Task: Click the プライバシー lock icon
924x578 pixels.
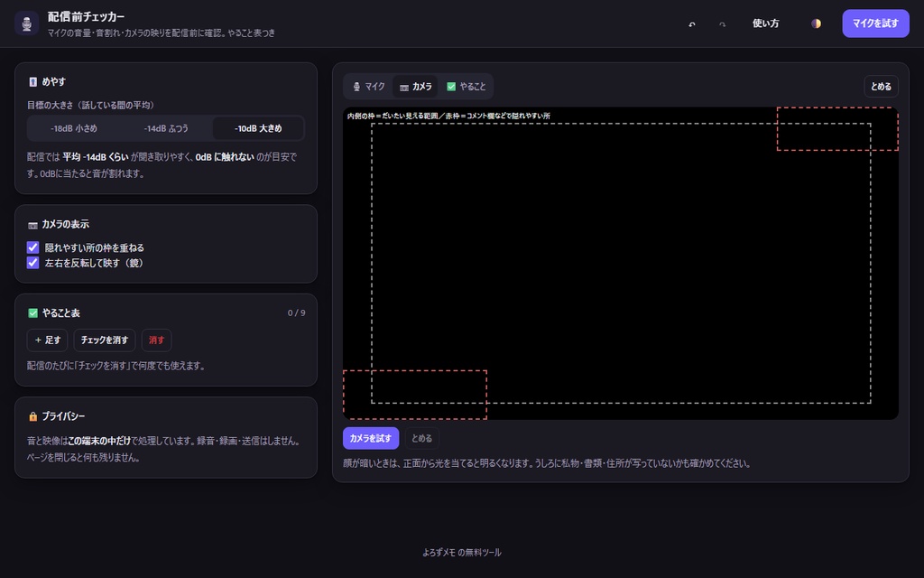Action: pos(33,416)
